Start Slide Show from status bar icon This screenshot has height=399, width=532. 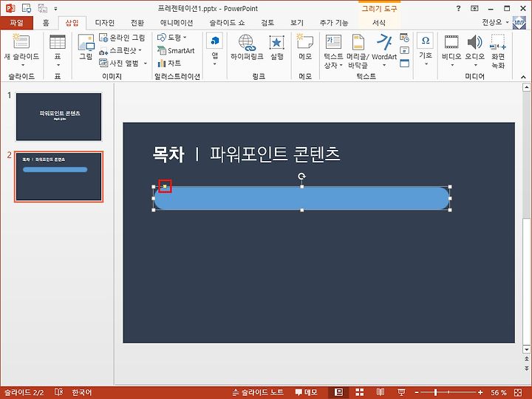(401, 392)
